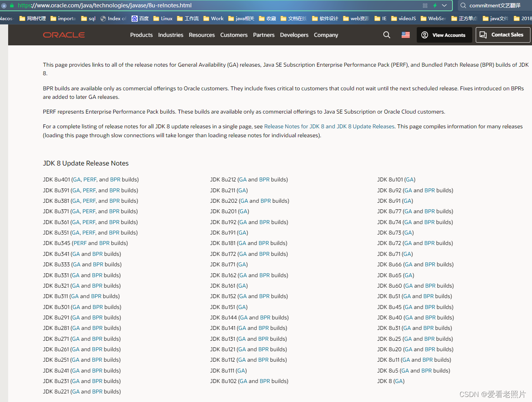This screenshot has height=402, width=532.
Task: Open GA link for JDK 8u101
Action: click(x=410, y=179)
